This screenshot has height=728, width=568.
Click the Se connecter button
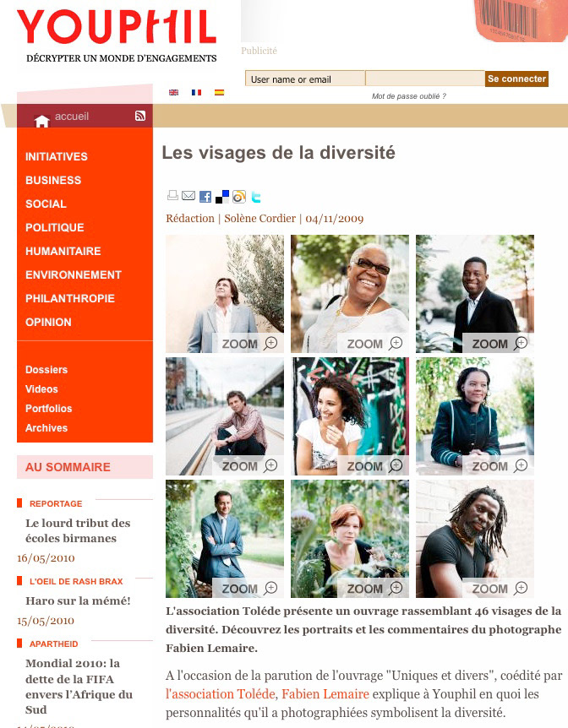516,79
